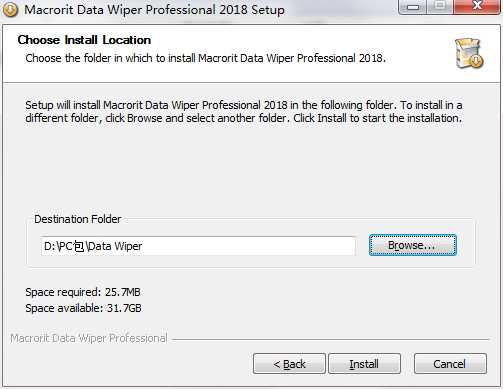Viewport: 503px width, 389px height.
Task: Click the installer box icon in header
Action: (469, 53)
